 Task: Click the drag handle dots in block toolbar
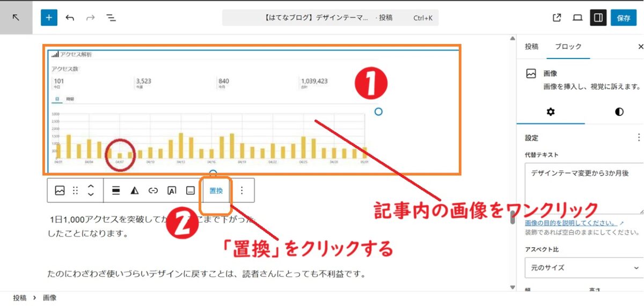[75, 190]
